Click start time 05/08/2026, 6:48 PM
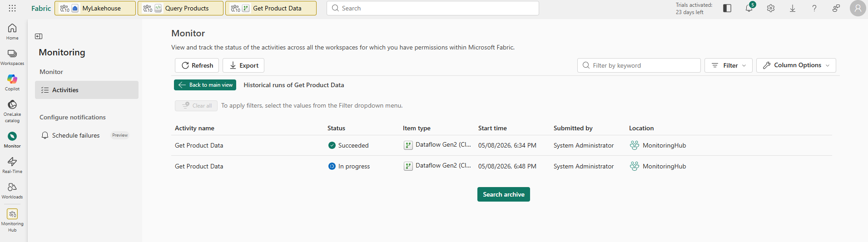868x242 pixels. click(507, 166)
